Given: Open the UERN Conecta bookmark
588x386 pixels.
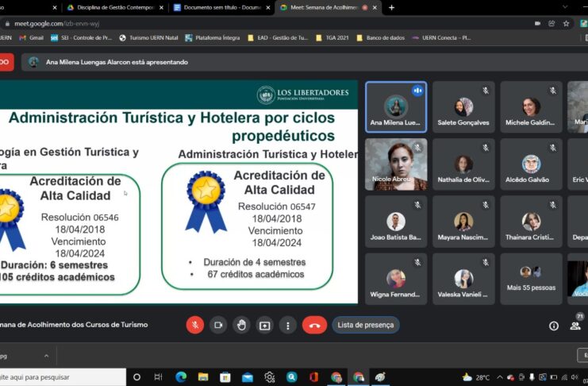Looking at the screenshot, I should (441, 38).
